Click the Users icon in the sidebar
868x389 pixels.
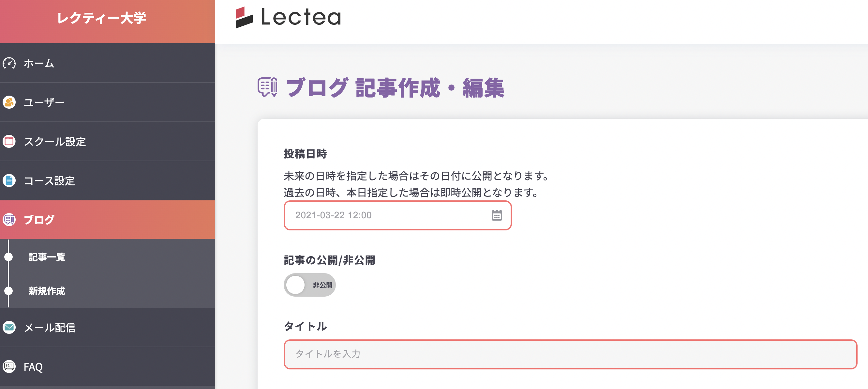point(9,102)
